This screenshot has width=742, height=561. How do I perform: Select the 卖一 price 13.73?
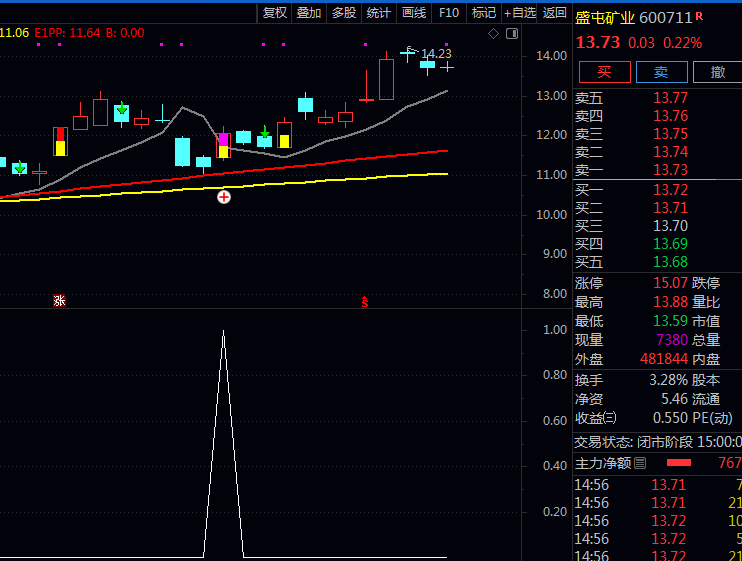click(671, 170)
